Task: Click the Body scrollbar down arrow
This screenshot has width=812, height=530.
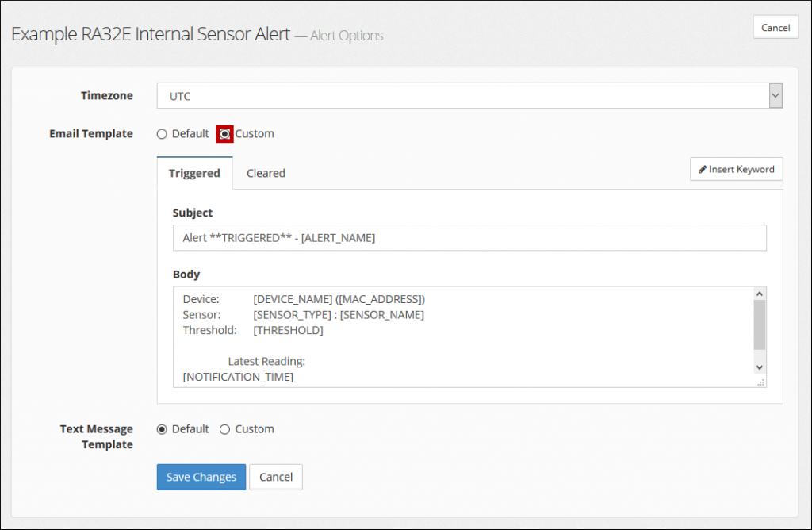Action: tap(759, 367)
